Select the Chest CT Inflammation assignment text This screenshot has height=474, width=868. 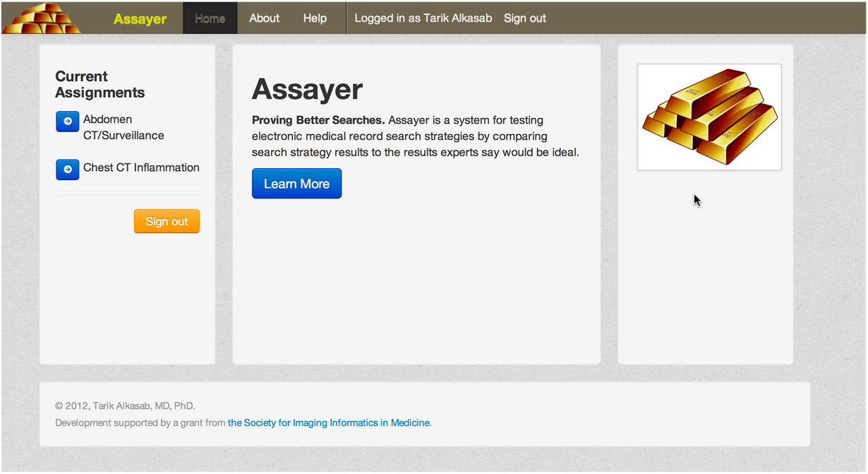(141, 167)
